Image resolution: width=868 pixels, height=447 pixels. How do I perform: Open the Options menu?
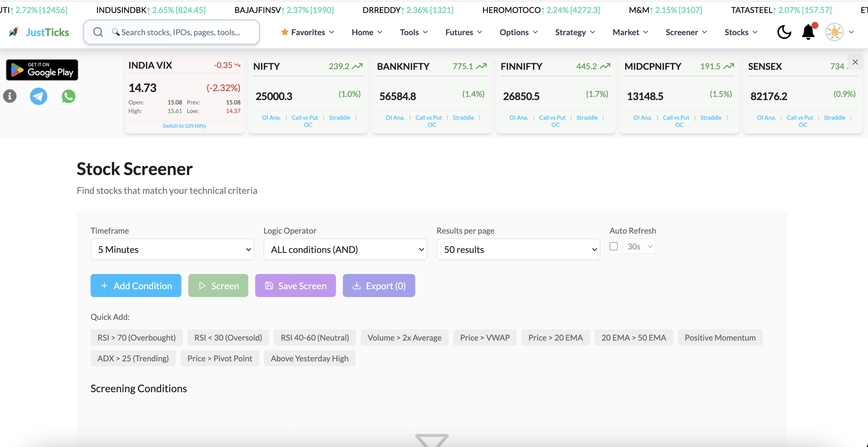coord(518,32)
